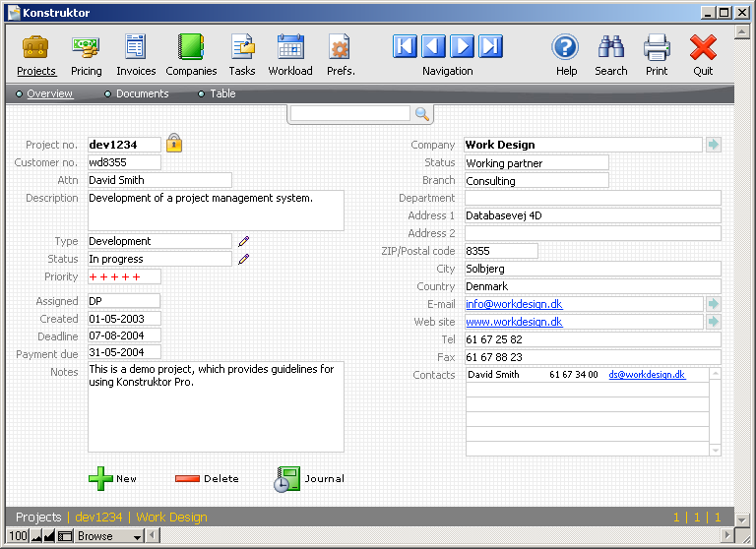Click the Description text box
Screen dimensions: 756x549
216,211
